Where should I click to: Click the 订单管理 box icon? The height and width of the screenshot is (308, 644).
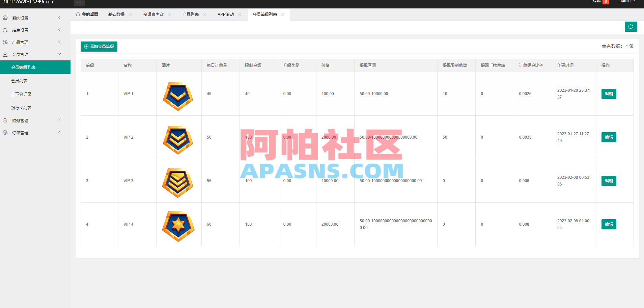tap(5, 132)
